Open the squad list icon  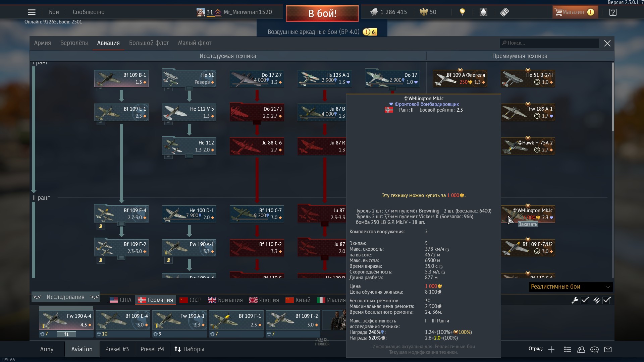[568, 349]
